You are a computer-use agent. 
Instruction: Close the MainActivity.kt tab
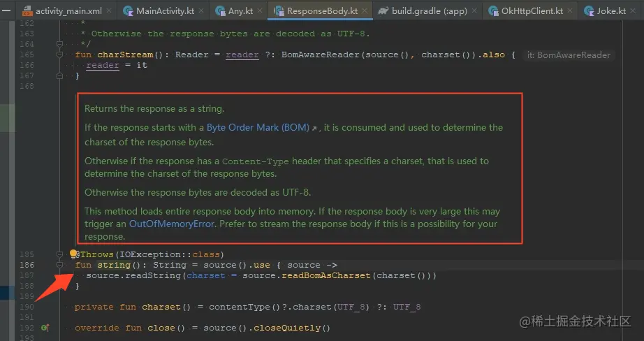201,11
